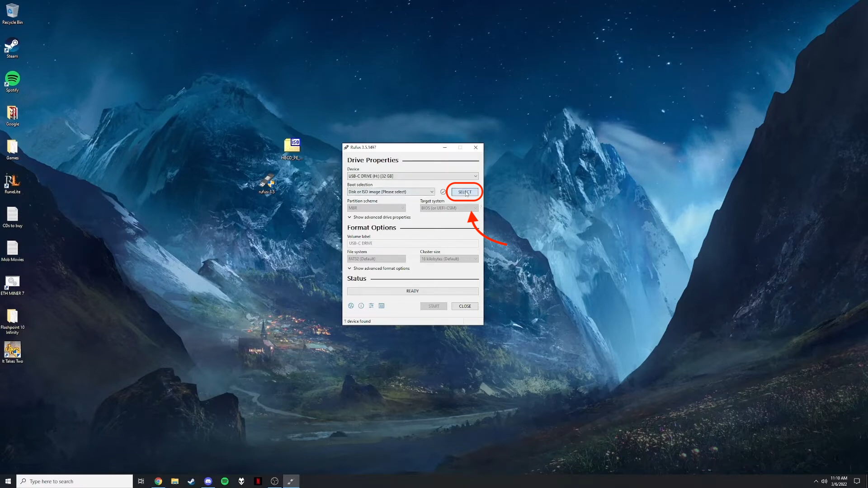Open Spotify from the taskbar
868x488 pixels.
click(225, 481)
